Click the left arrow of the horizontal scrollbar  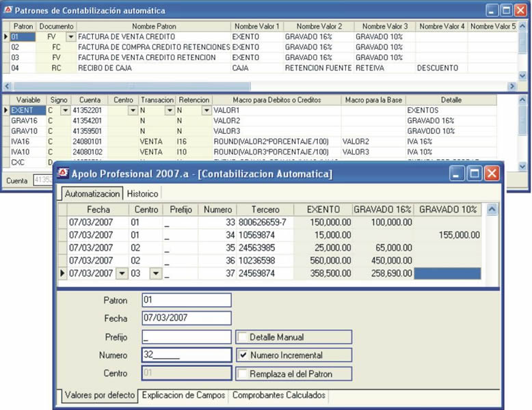8,86
